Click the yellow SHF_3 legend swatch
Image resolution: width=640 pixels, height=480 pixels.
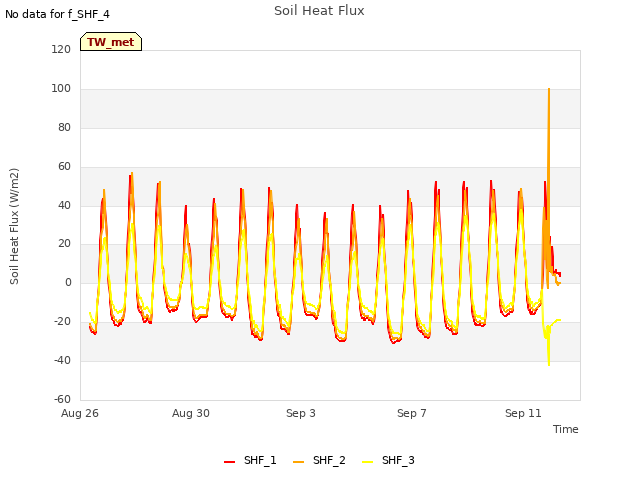pos(367,462)
